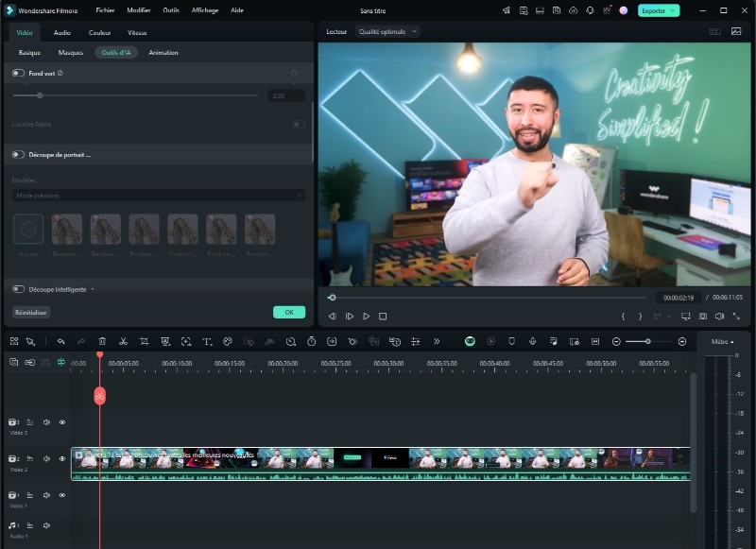Screen dimensions: 756x549
Task: Expand the Exporter button dropdown arrow
Action: click(673, 10)
